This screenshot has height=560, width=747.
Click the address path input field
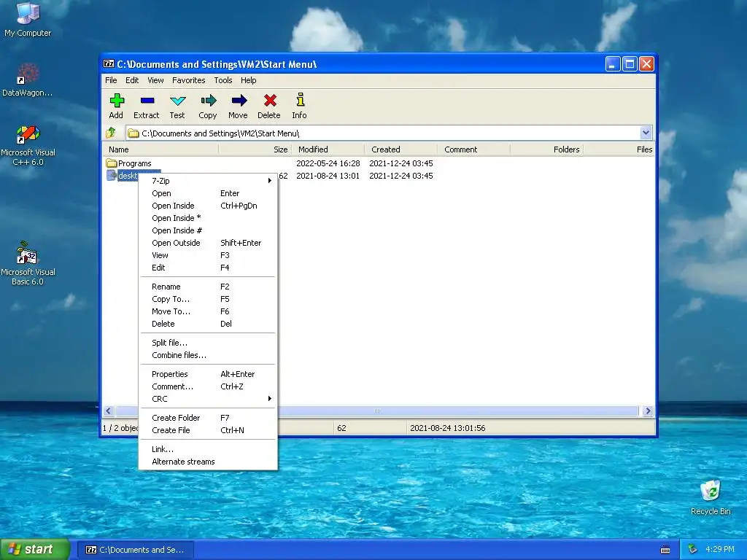click(383, 133)
